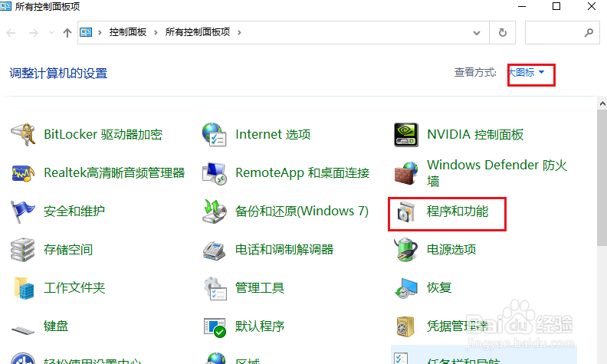Open 默认程序 icon
The height and width of the screenshot is (364, 607).
(215, 327)
